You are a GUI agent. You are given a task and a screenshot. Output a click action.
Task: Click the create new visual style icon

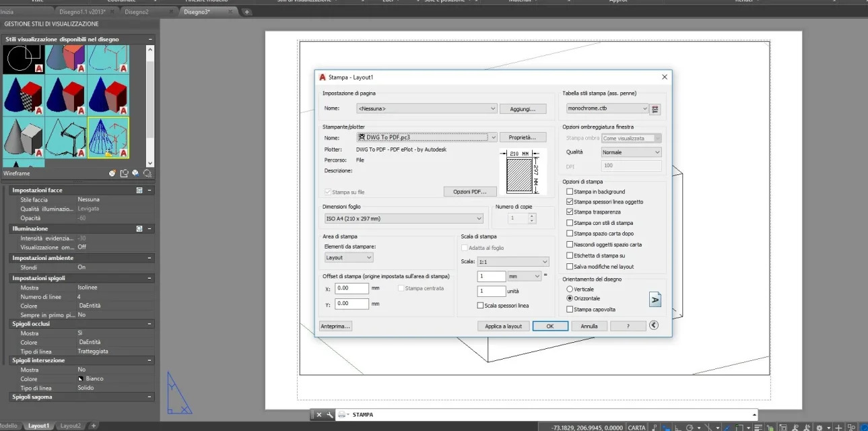[x=113, y=174]
